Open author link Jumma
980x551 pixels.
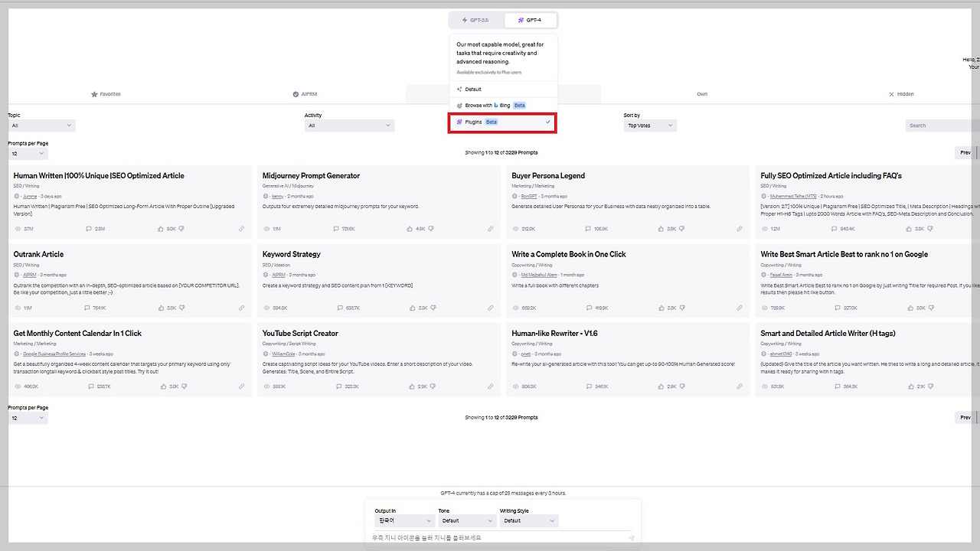30,196
